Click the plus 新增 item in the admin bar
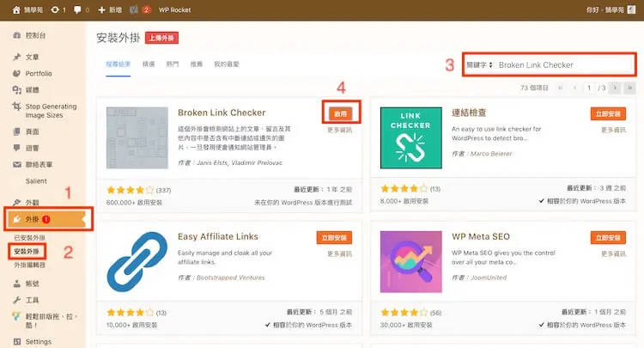The width and height of the screenshot is (644, 348). coord(110,9)
